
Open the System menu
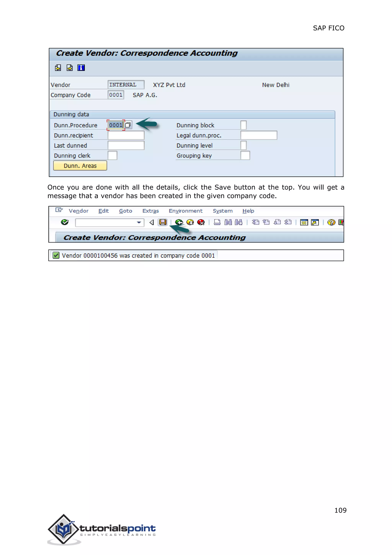(x=223, y=211)
